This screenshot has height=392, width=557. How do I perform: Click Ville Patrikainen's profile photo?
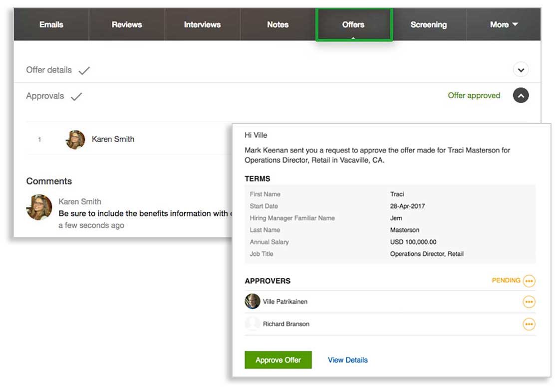coord(253,302)
